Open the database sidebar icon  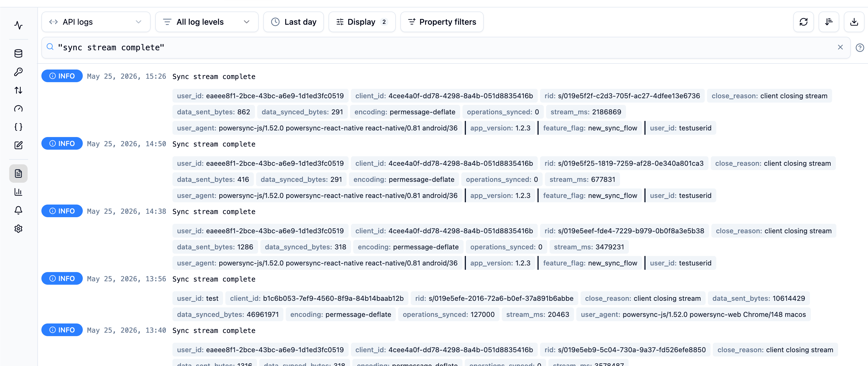click(18, 53)
